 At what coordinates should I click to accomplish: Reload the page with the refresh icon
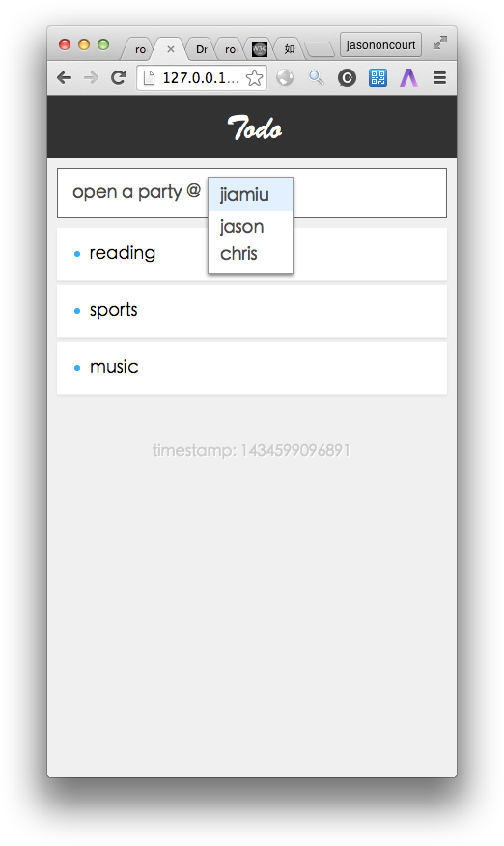tap(118, 77)
